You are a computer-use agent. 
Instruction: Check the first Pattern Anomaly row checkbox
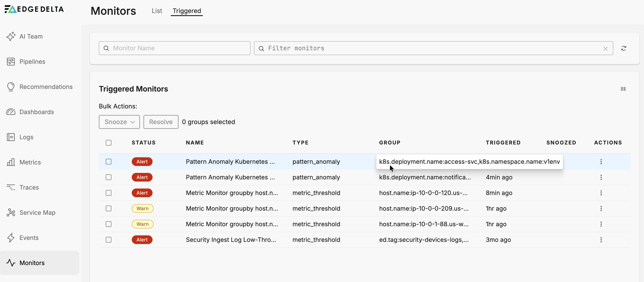109,162
